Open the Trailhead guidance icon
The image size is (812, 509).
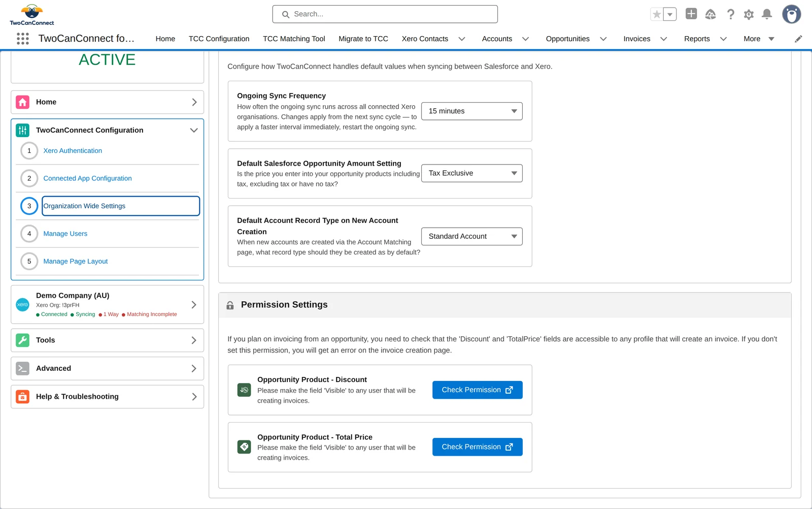710,14
